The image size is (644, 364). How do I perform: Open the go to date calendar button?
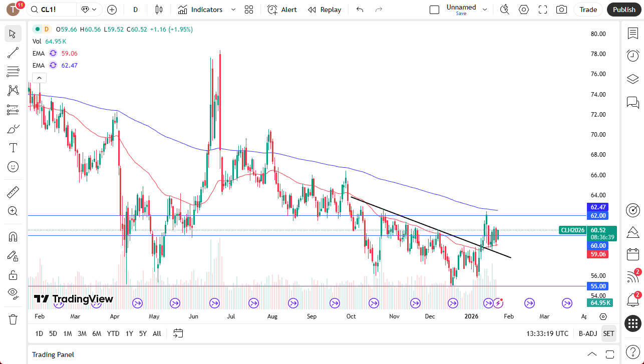click(x=178, y=333)
